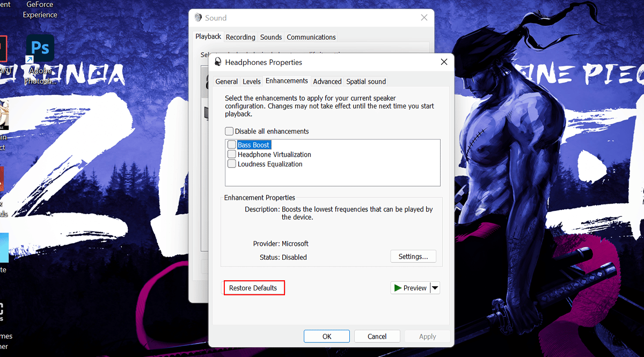
Task: Select Communications tab in Sound window
Action: tap(311, 37)
